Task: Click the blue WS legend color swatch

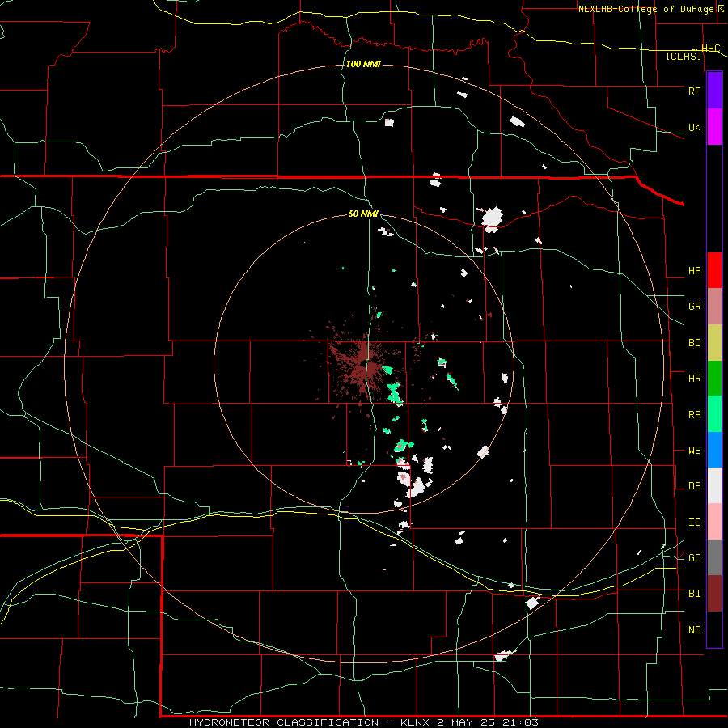Action: pyautogui.click(x=714, y=450)
